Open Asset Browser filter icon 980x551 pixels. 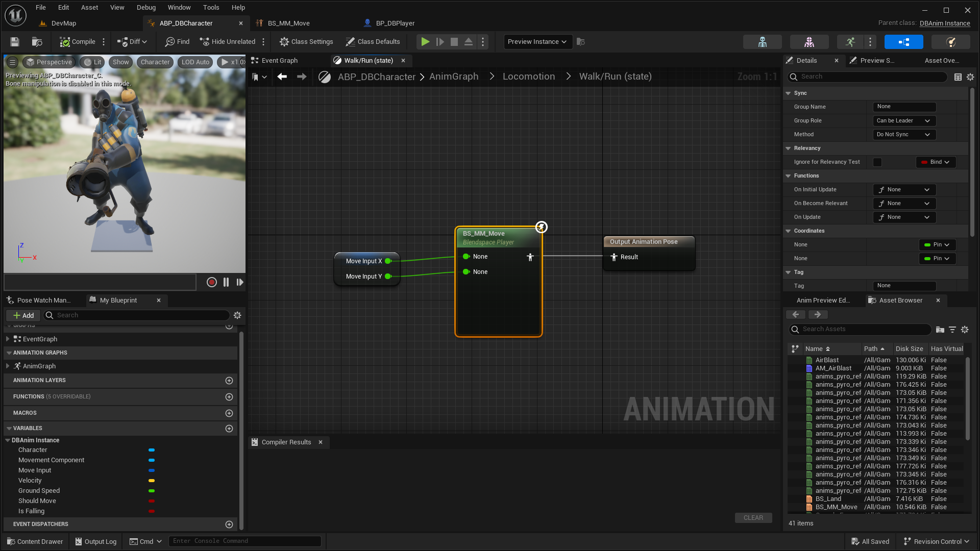(x=952, y=330)
